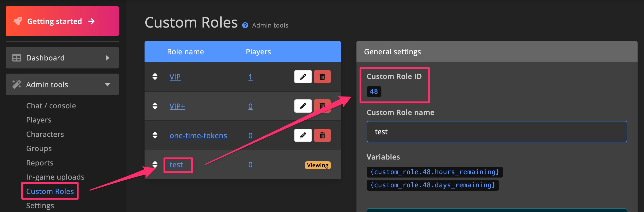Go to Players in sidebar

39,120
